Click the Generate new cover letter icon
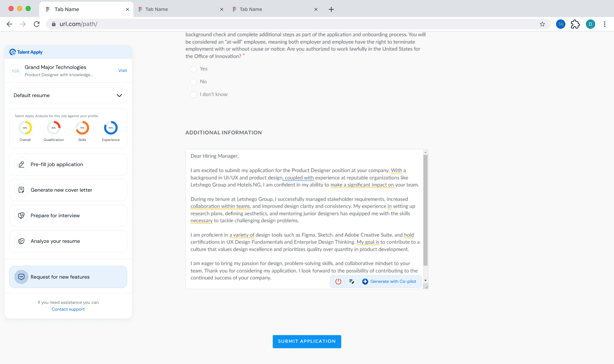This screenshot has height=364, width=614. pos(21,190)
